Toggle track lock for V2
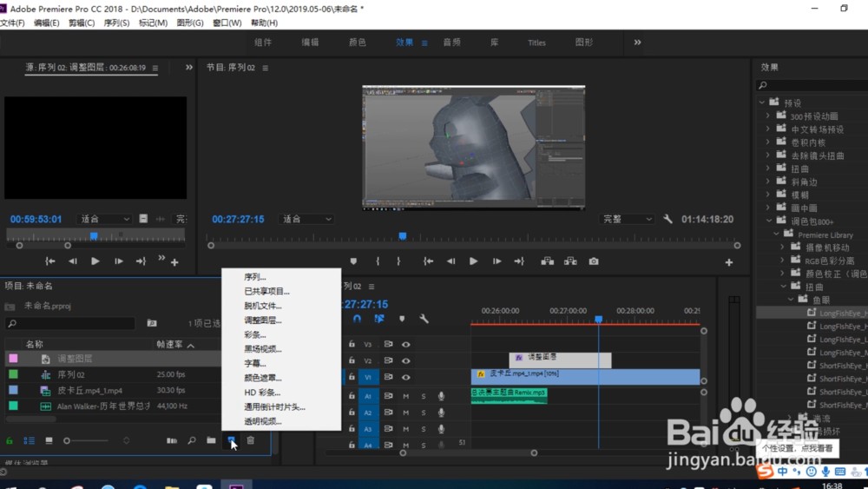Screen dimensions: 868x489 click(352, 360)
